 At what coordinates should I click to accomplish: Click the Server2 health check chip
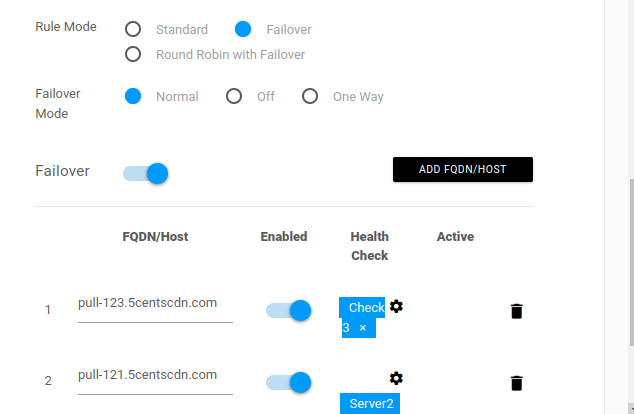[x=370, y=403]
